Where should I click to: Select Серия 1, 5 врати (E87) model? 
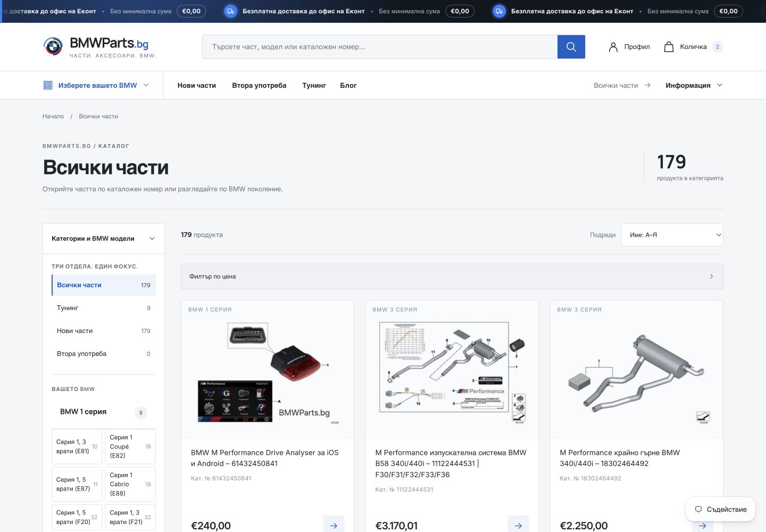(77, 484)
